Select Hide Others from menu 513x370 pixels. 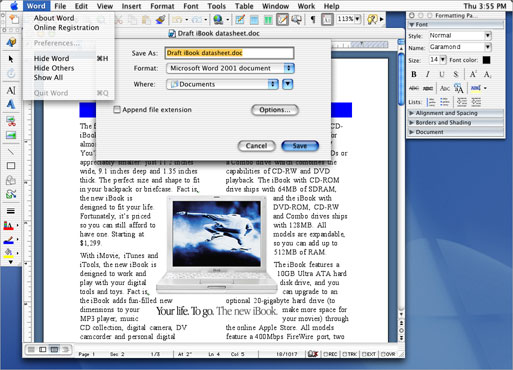54,68
